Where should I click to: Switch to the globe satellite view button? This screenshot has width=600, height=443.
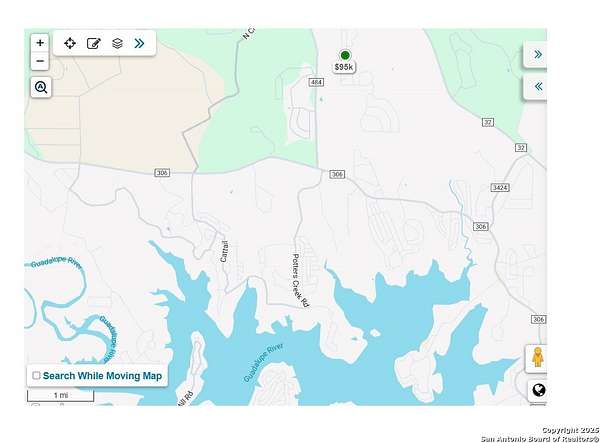pyautogui.click(x=539, y=391)
